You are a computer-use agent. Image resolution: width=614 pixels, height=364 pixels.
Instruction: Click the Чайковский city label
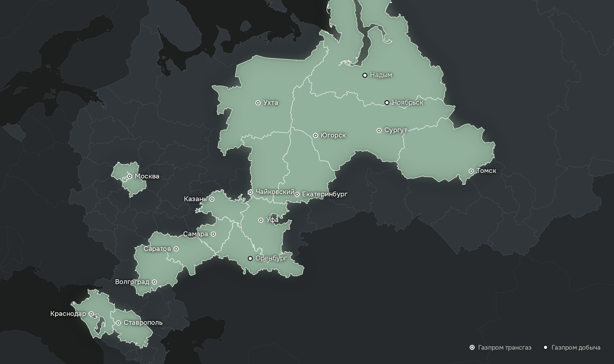pyautogui.click(x=275, y=192)
